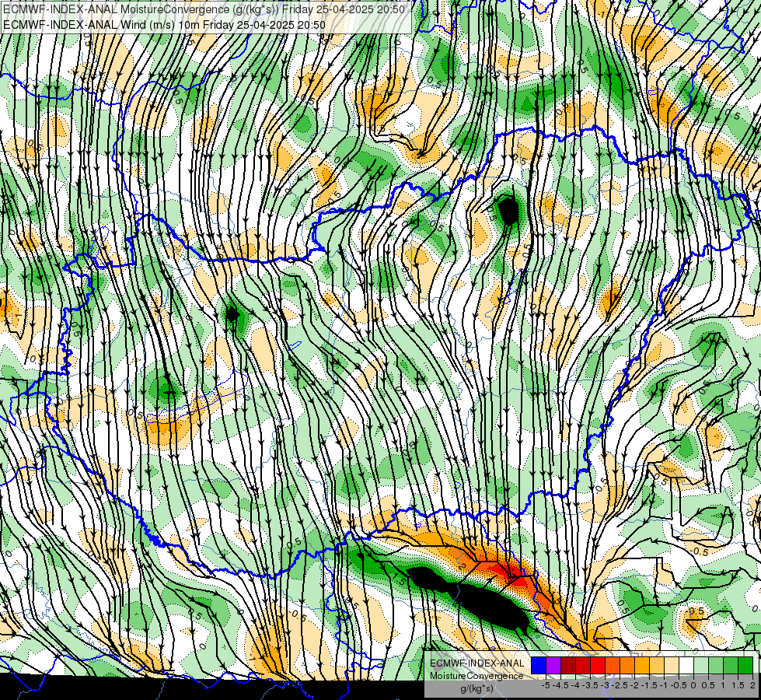Click the '-2' legend tick label
This screenshot has height=700, width=761.
pyautogui.click(x=635, y=685)
